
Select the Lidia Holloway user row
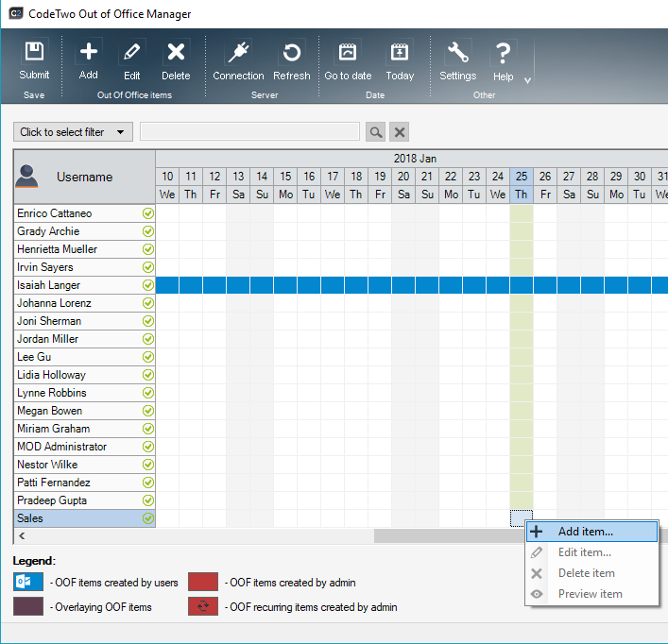85,375
